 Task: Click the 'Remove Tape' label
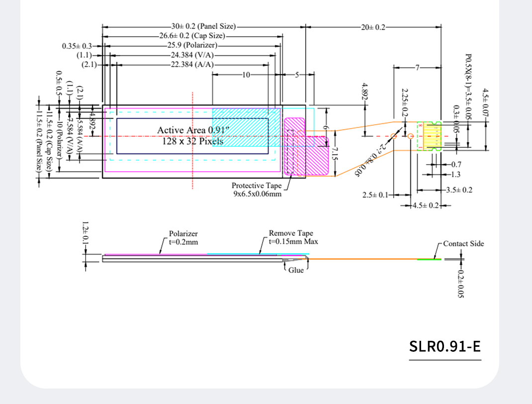[291, 233]
